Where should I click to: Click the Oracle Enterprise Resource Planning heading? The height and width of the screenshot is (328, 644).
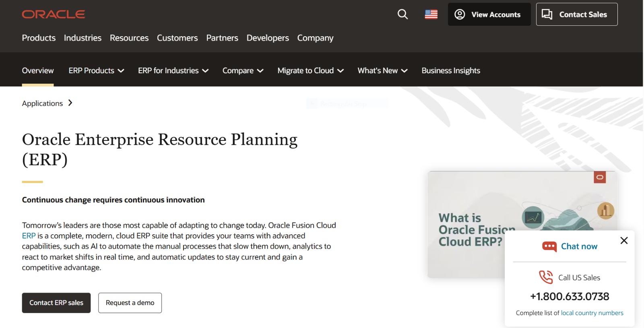(160, 149)
